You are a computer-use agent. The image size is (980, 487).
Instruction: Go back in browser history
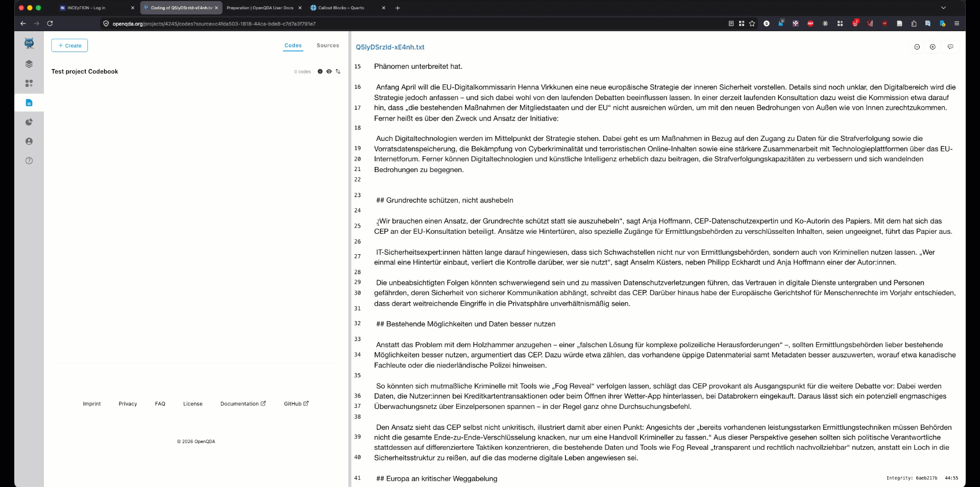coord(23,23)
